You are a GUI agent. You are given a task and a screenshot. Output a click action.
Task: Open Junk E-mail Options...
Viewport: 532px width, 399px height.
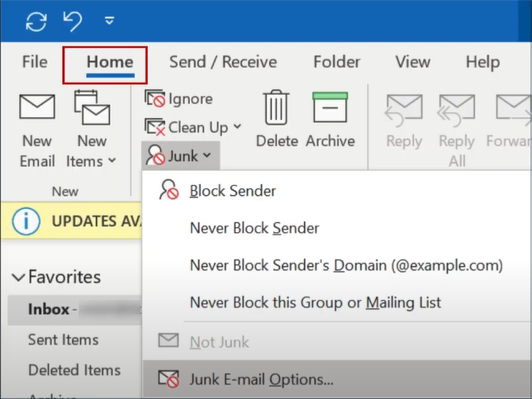(337, 379)
